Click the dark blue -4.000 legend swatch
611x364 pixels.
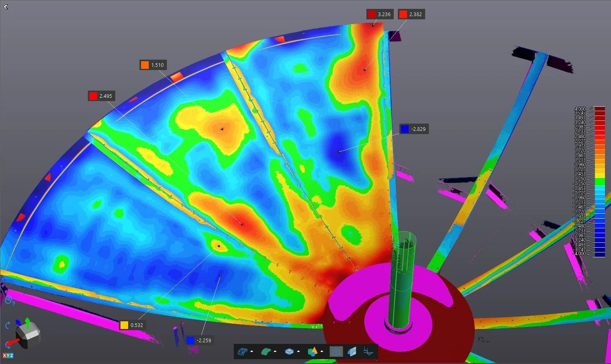pos(600,254)
